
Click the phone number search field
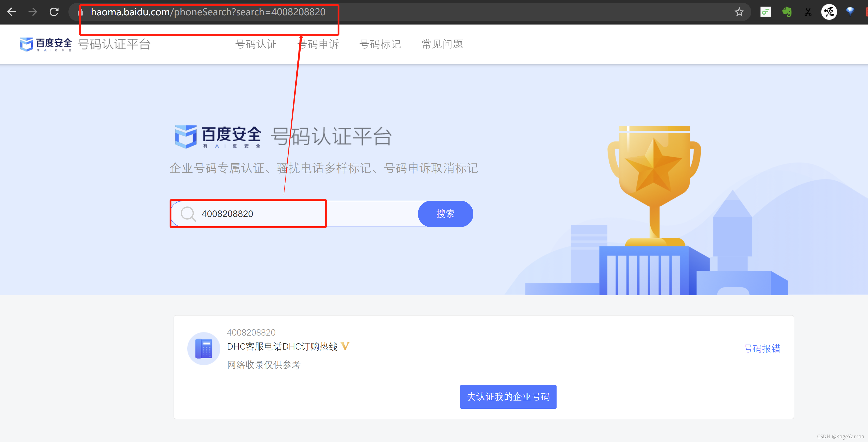pyautogui.click(x=303, y=214)
